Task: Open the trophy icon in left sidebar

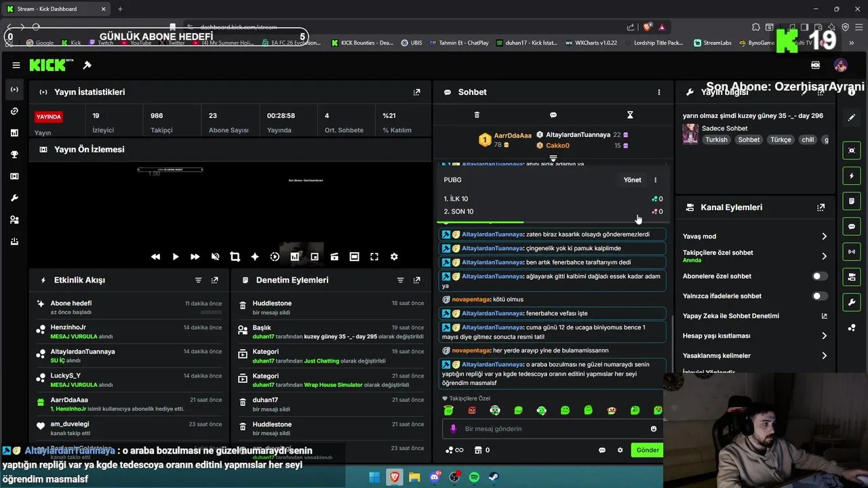Action: (14, 155)
